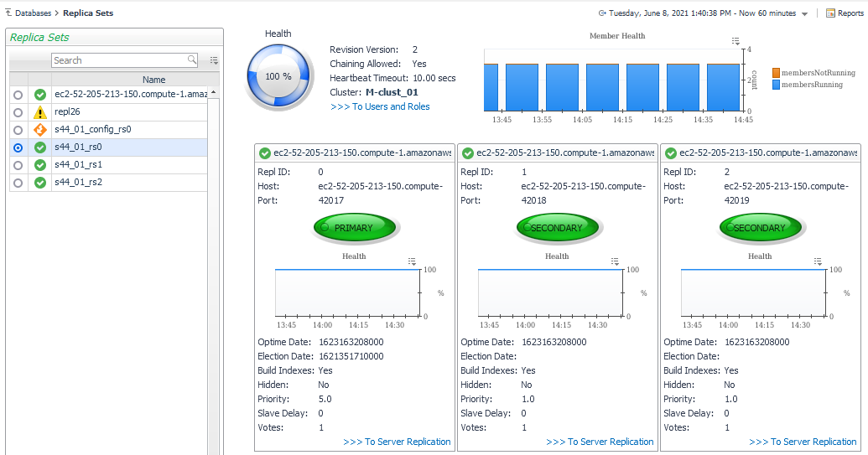Image resolution: width=868 pixels, height=455 pixels.
Task: Select the repl26 radio button
Action: (x=18, y=112)
